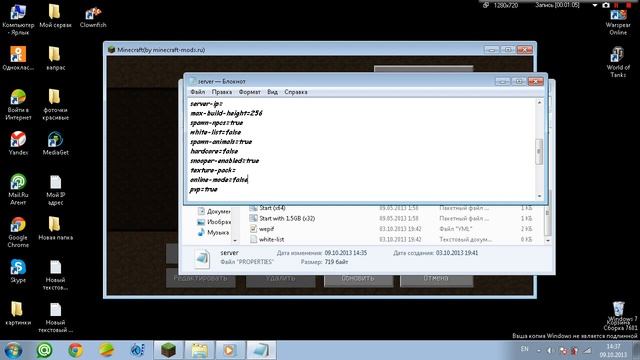This screenshot has width=640, height=360.
Task: Click Notepad scrollbar up arrow
Action: [539, 102]
